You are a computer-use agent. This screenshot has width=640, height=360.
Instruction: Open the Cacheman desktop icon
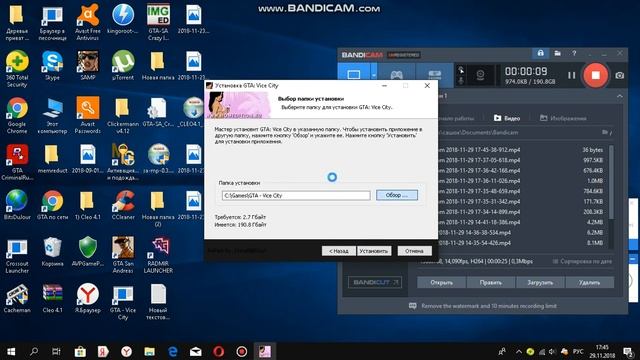click(17, 298)
